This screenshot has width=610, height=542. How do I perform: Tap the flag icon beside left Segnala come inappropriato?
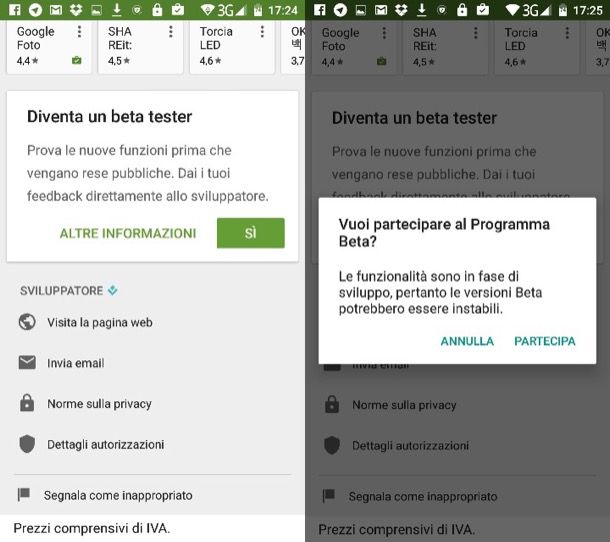tap(24, 495)
